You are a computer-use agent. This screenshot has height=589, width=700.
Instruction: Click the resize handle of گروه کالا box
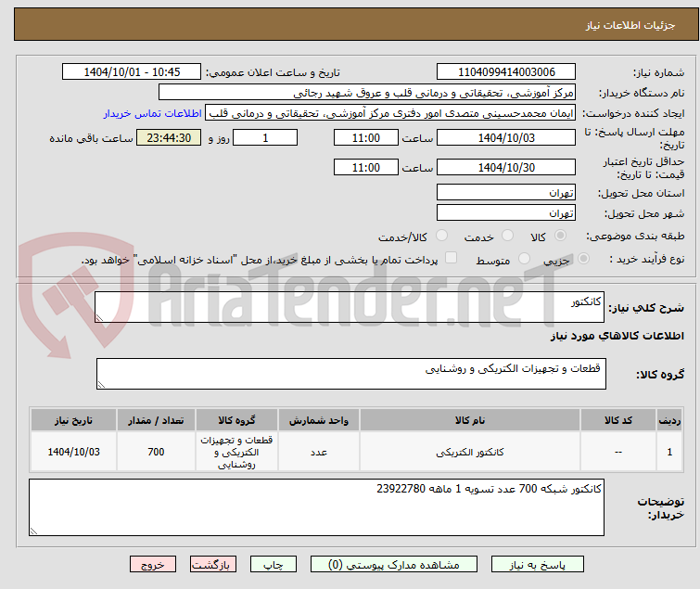101,385
